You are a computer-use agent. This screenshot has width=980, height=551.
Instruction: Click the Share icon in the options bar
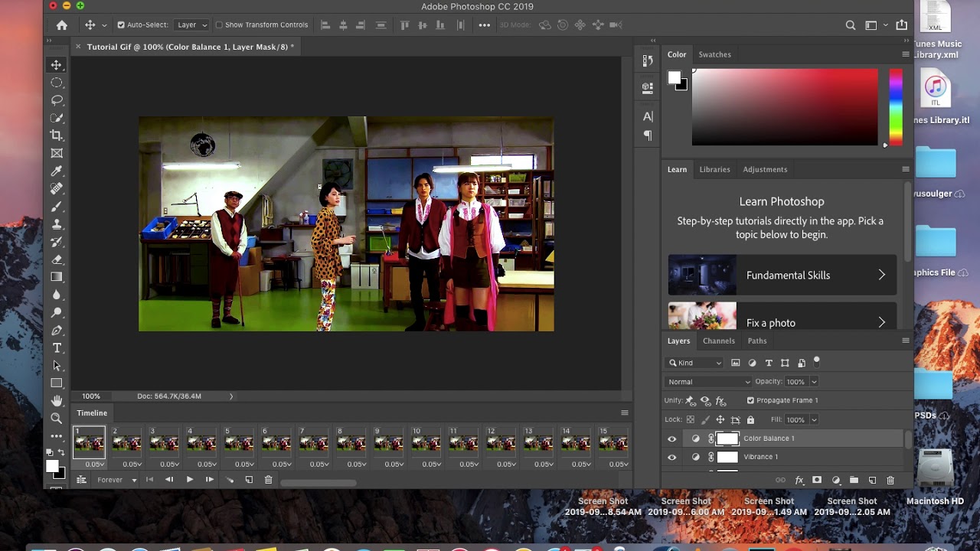pos(902,25)
